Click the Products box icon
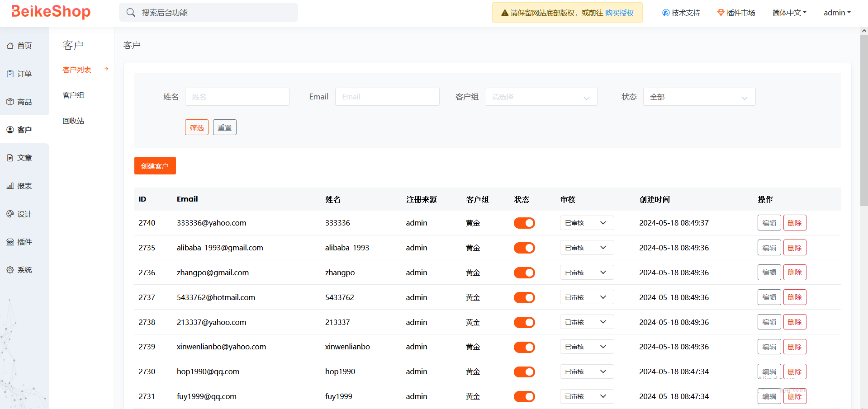Image resolution: width=868 pixels, height=409 pixels. (10, 102)
